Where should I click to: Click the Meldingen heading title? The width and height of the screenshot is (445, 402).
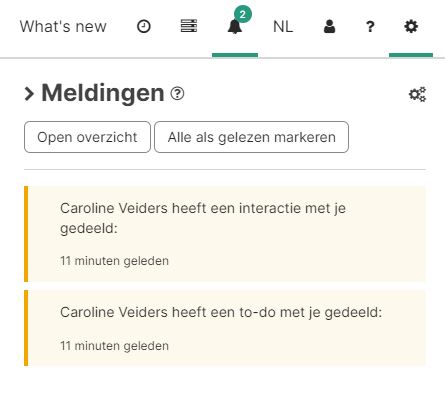[103, 93]
